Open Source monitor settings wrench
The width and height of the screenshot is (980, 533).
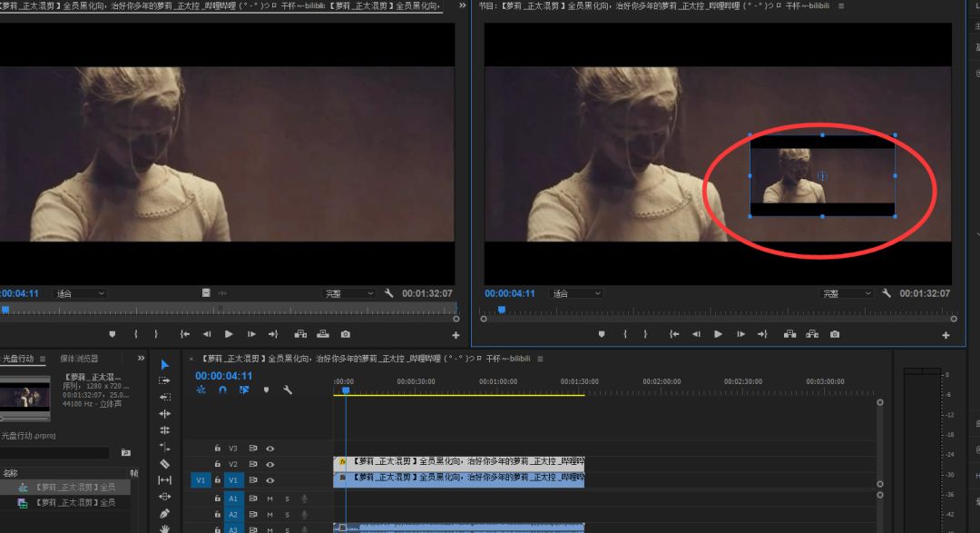pos(388,292)
